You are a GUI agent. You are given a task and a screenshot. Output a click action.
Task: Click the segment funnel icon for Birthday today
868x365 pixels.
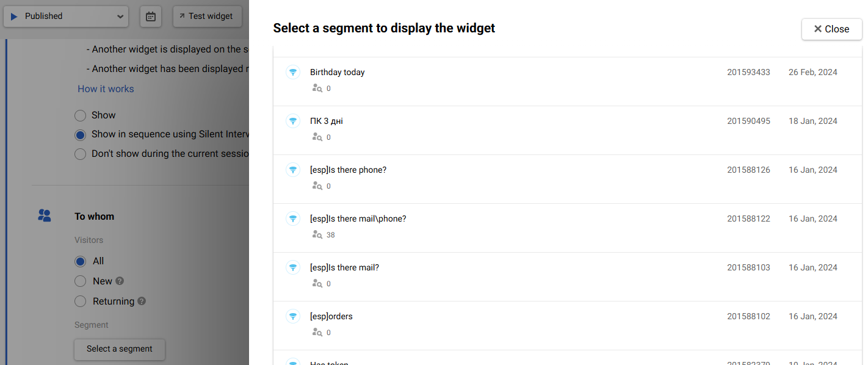293,72
